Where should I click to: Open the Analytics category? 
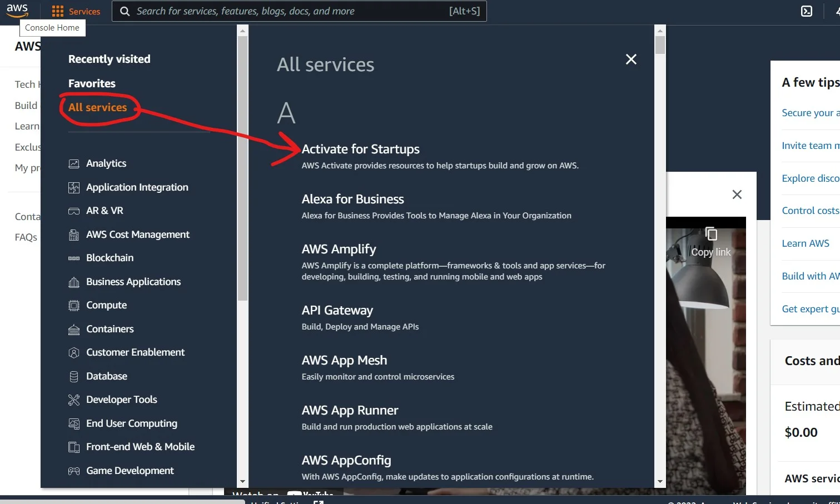pos(106,163)
